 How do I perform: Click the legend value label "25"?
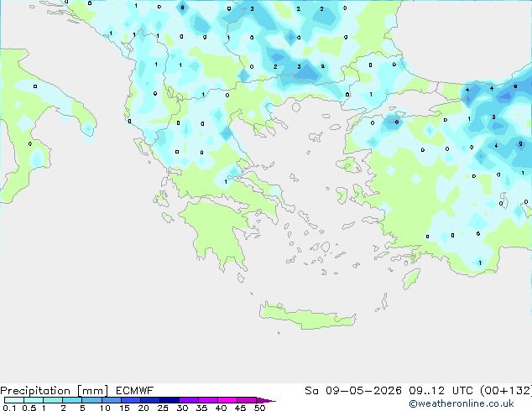tap(163, 408)
